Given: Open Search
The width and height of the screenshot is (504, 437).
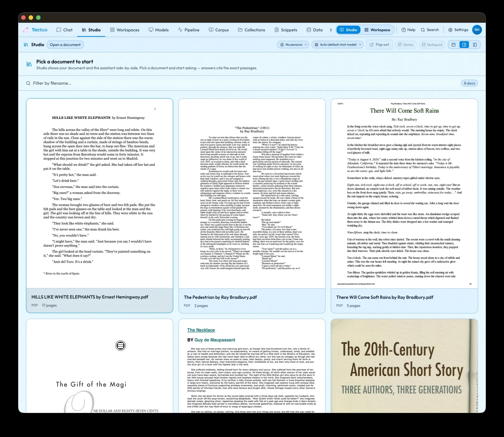Looking at the screenshot, I should point(430,30).
